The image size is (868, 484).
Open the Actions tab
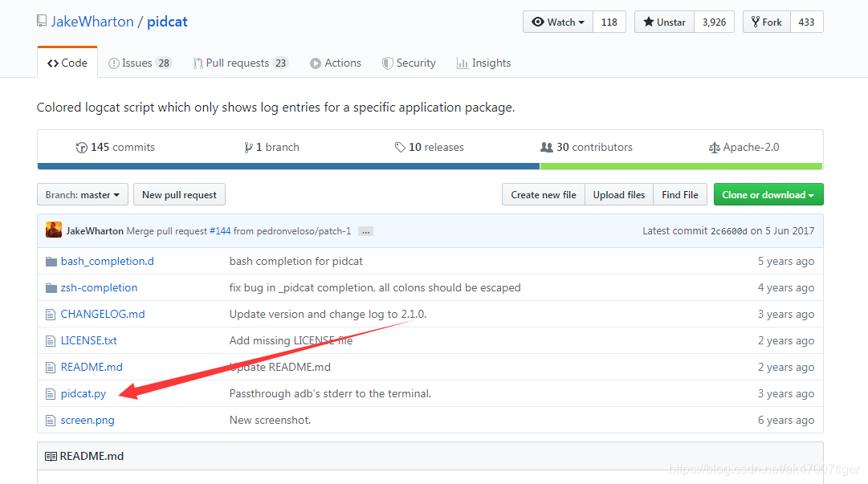tap(336, 63)
